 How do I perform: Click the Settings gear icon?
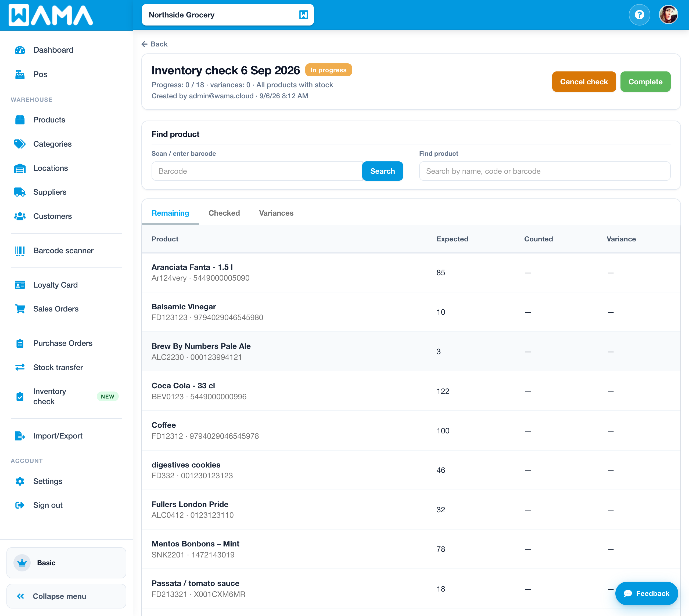pos(20,481)
